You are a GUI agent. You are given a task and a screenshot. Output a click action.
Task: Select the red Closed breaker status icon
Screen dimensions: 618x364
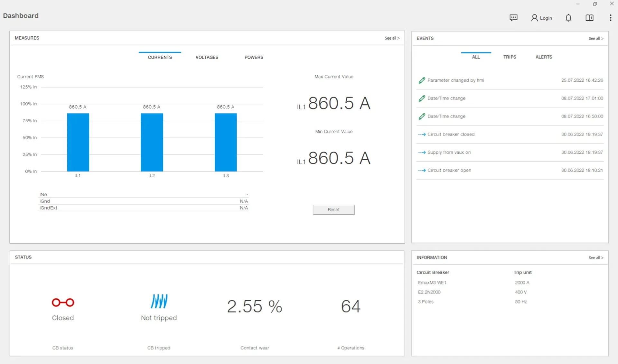[x=63, y=302]
